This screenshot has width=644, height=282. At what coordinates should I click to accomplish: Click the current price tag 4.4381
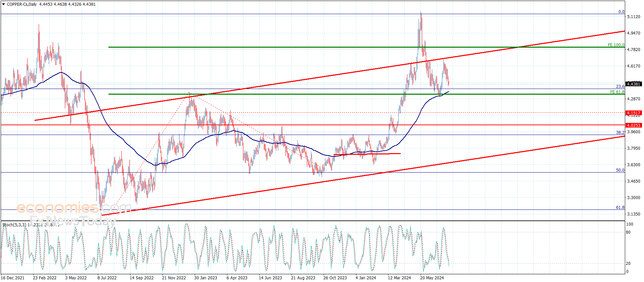[634, 84]
